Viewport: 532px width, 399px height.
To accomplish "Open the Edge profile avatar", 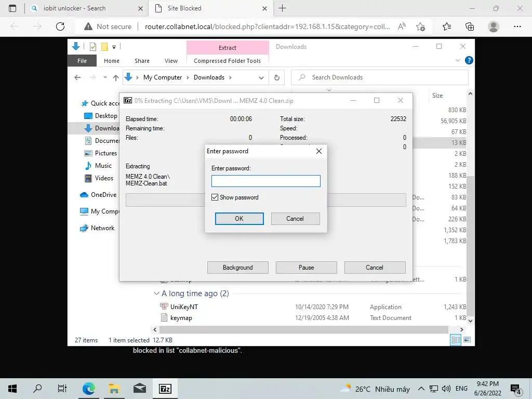I will (494, 26).
